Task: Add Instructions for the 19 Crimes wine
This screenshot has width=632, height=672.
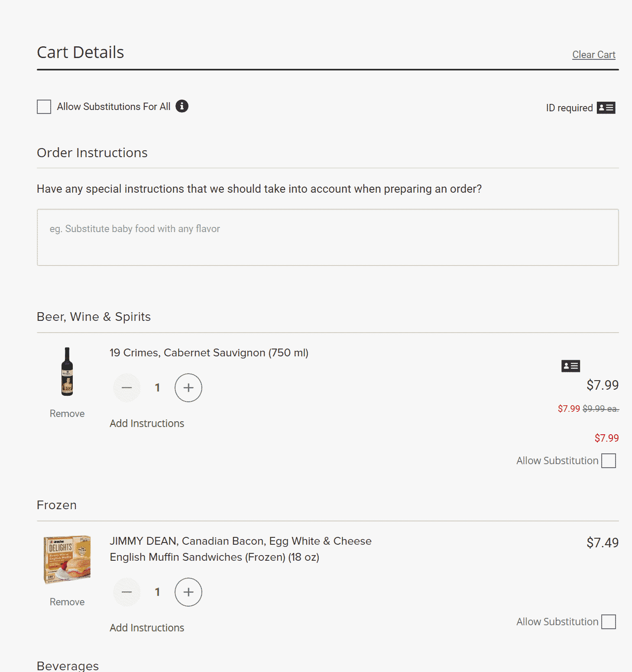Action: click(147, 423)
